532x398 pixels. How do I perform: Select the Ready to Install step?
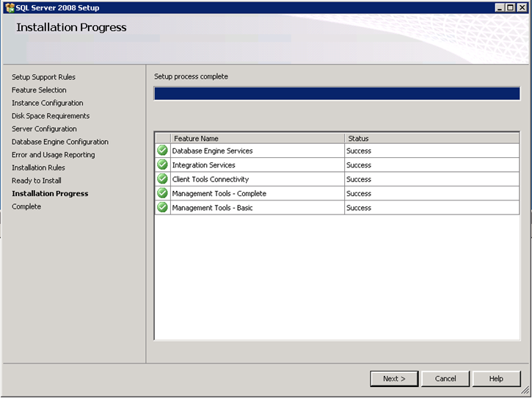click(37, 181)
